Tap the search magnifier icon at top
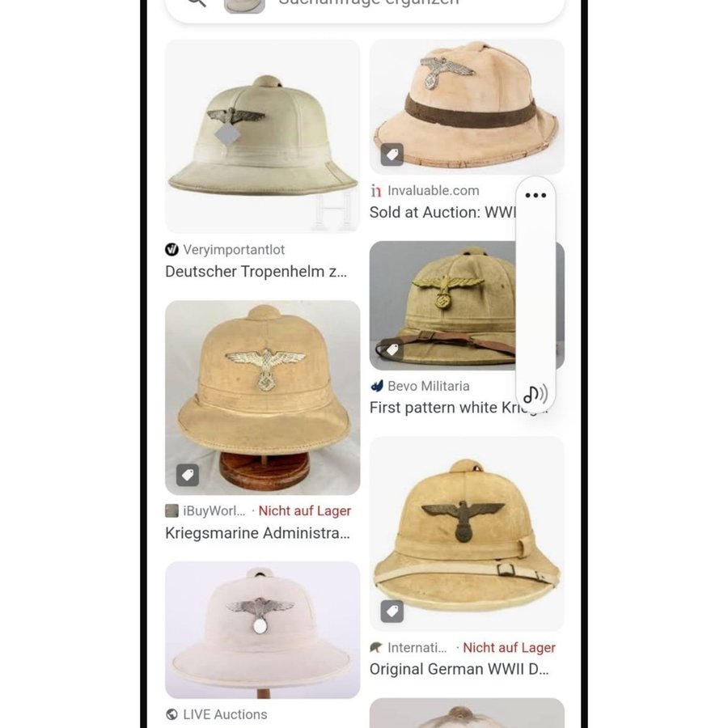 (x=197, y=2)
